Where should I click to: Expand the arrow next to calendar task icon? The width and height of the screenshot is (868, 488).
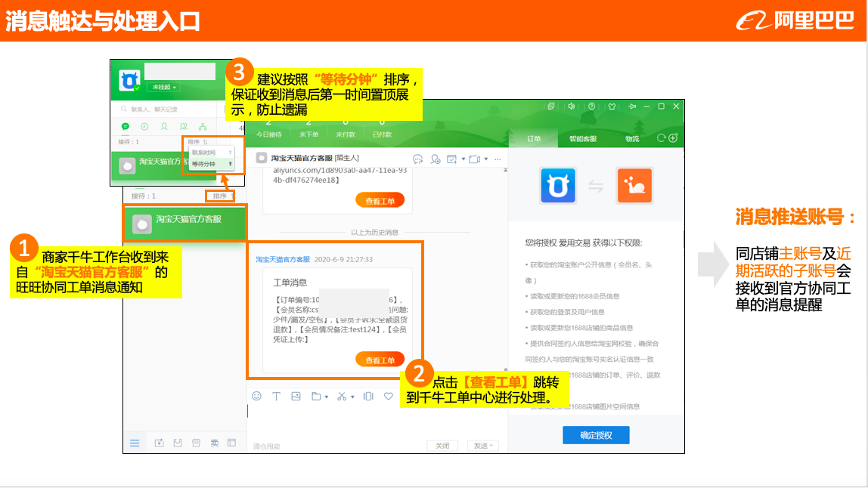(463, 159)
